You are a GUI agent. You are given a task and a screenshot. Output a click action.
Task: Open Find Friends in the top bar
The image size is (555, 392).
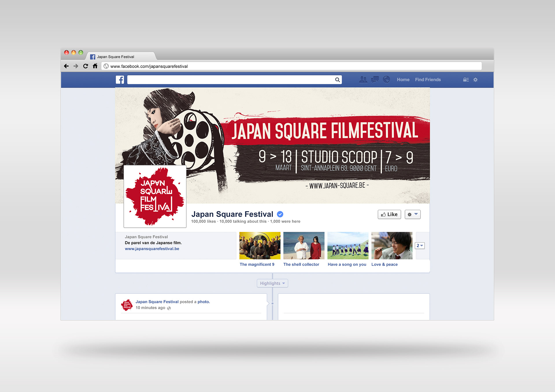428,80
